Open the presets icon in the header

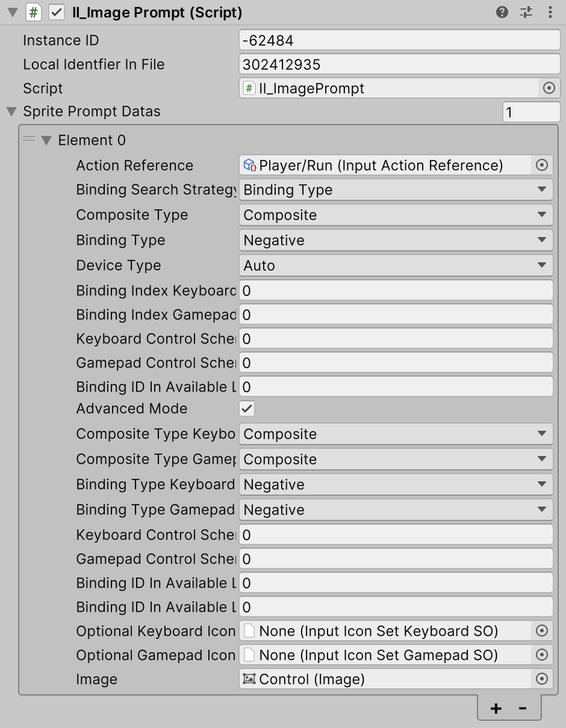click(526, 12)
